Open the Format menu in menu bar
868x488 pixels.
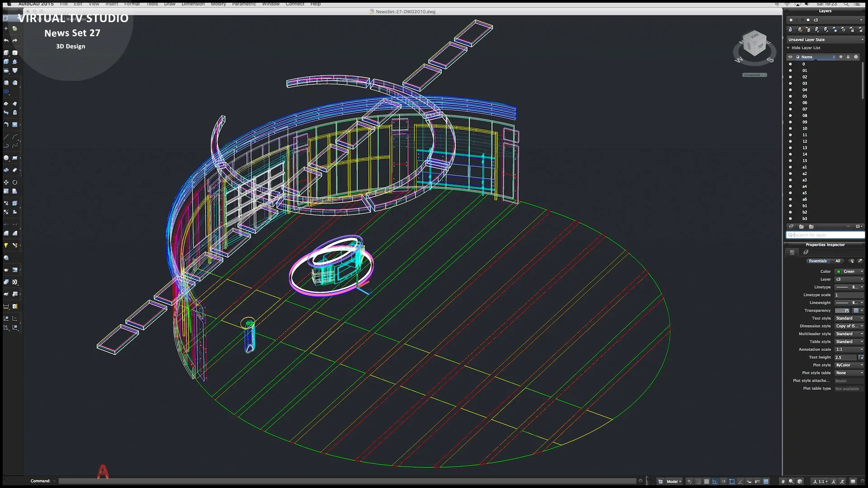pos(132,4)
